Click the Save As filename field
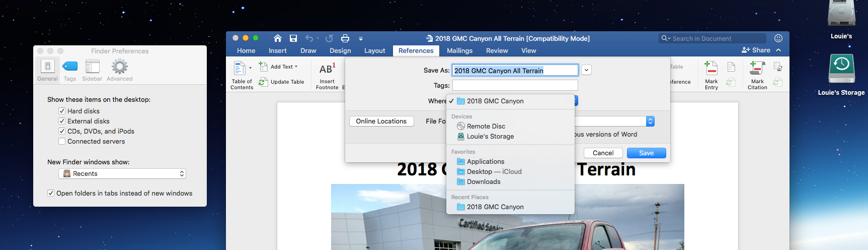Screen dimensions: 868x250 coord(515,71)
